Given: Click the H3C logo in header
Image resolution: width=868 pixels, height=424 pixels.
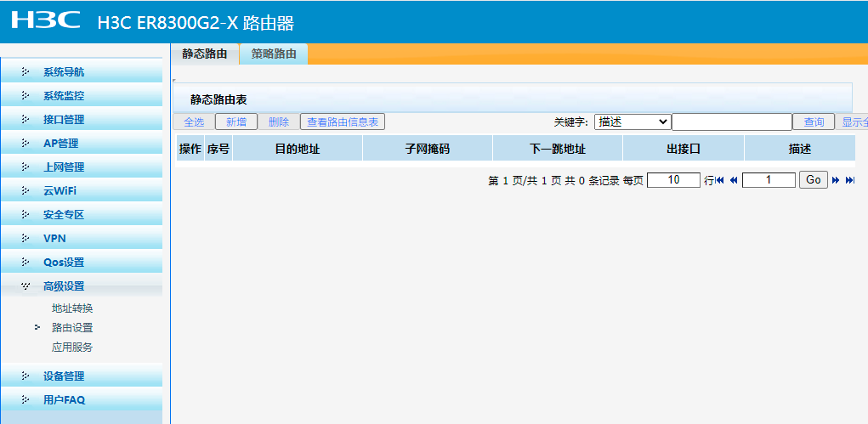Looking at the screenshot, I should (46, 20).
